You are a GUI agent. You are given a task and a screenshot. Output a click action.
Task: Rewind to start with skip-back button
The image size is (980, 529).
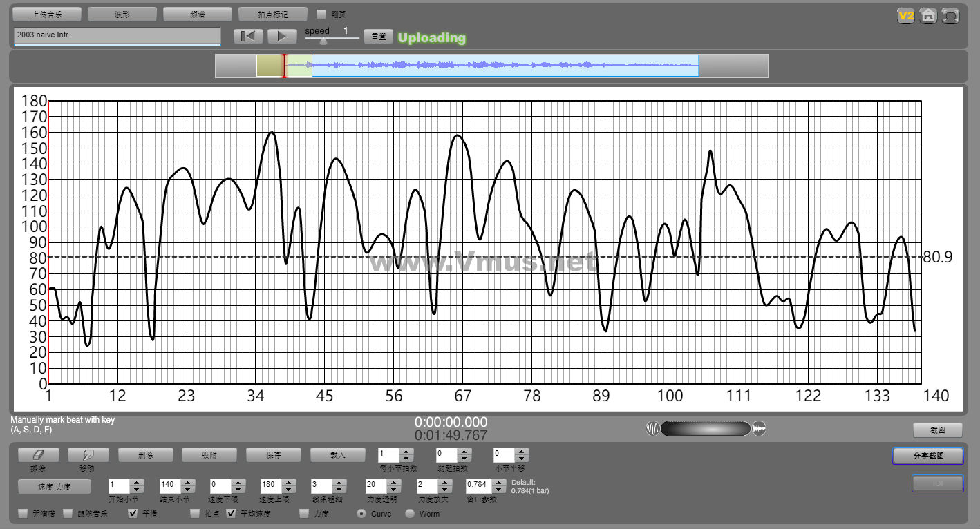[x=248, y=37]
